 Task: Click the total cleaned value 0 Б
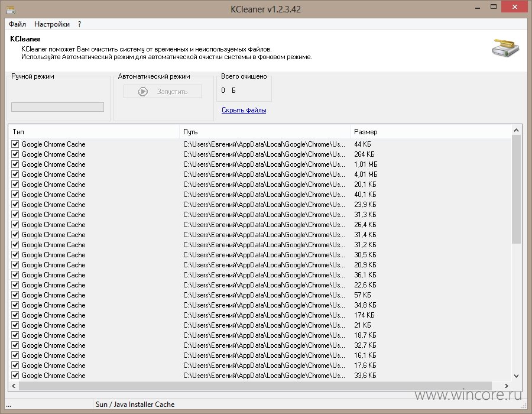click(x=228, y=90)
